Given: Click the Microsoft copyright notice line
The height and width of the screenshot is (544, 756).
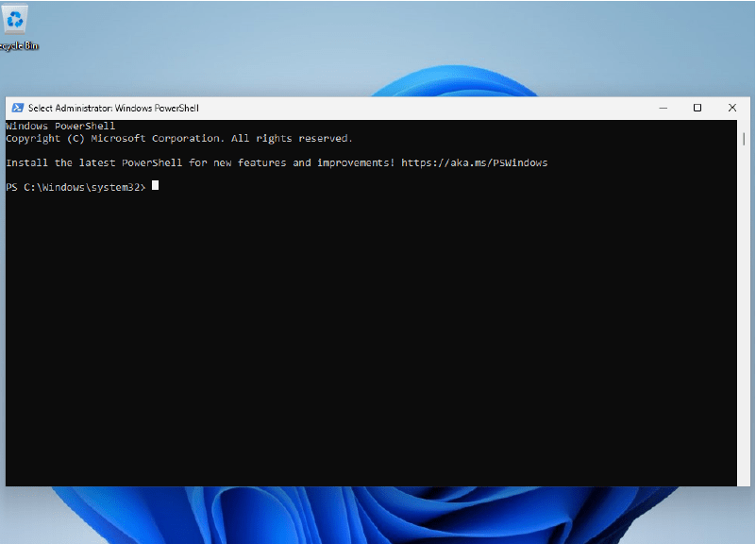Looking at the screenshot, I should (x=179, y=138).
